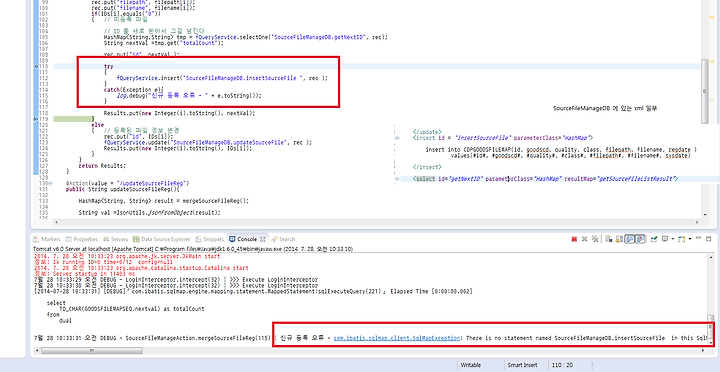Collapse the @Action annotation fold at line 130
The height and width of the screenshot is (372, 720).
pos(50,183)
